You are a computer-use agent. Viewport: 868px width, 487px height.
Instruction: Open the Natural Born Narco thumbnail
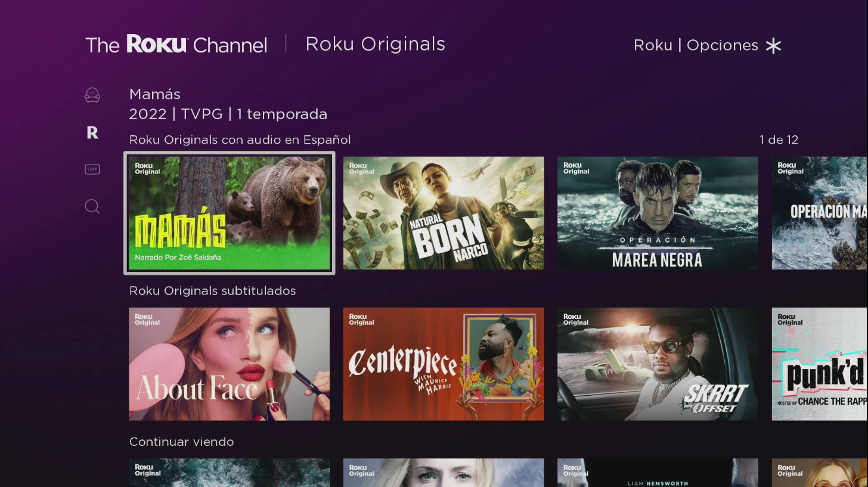(x=444, y=213)
